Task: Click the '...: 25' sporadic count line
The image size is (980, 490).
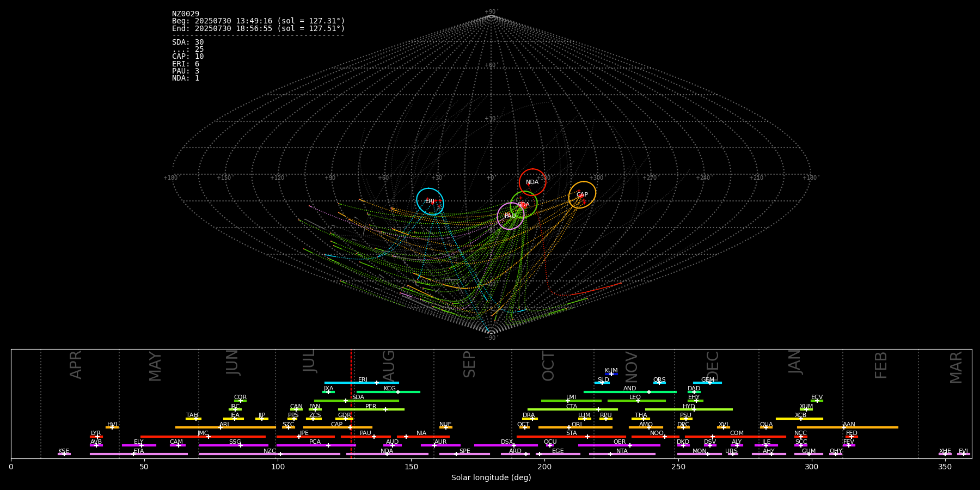Action: [x=188, y=50]
